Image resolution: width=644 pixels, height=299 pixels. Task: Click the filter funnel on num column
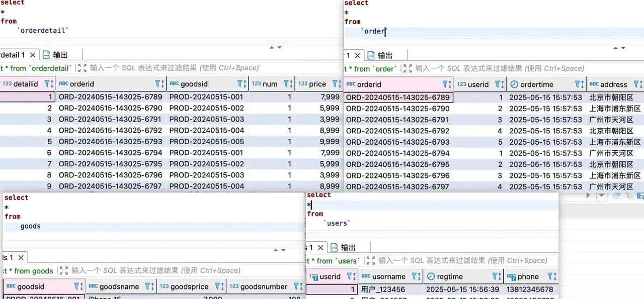coord(287,84)
